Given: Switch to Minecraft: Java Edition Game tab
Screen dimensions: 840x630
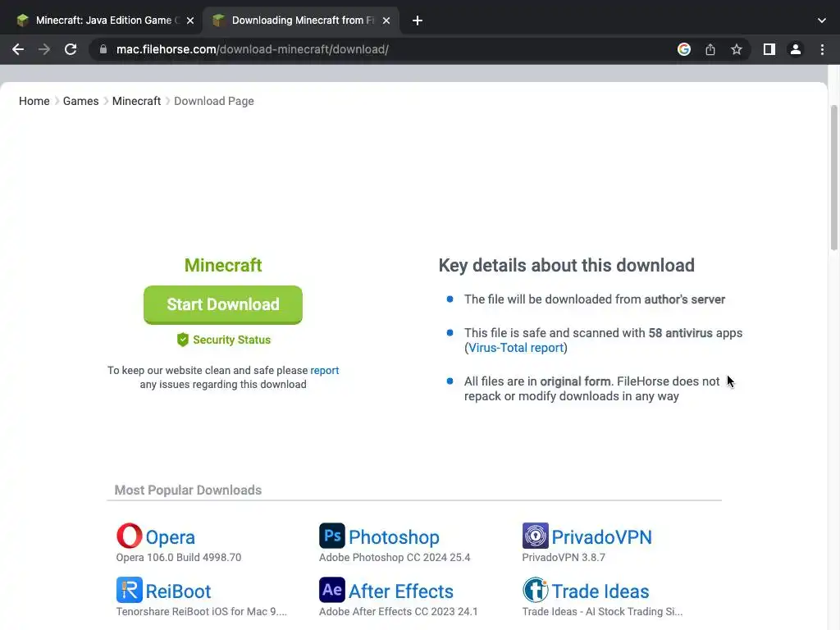Looking at the screenshot, I should (104, 21).
